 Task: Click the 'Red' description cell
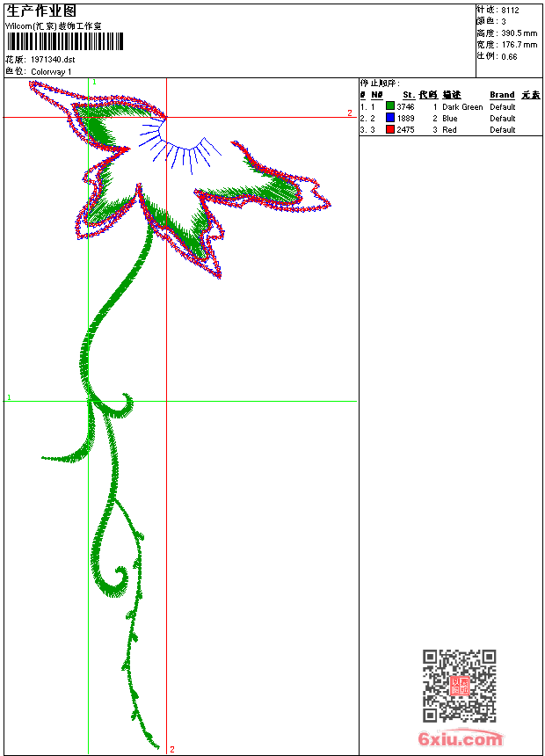(449, 130)
